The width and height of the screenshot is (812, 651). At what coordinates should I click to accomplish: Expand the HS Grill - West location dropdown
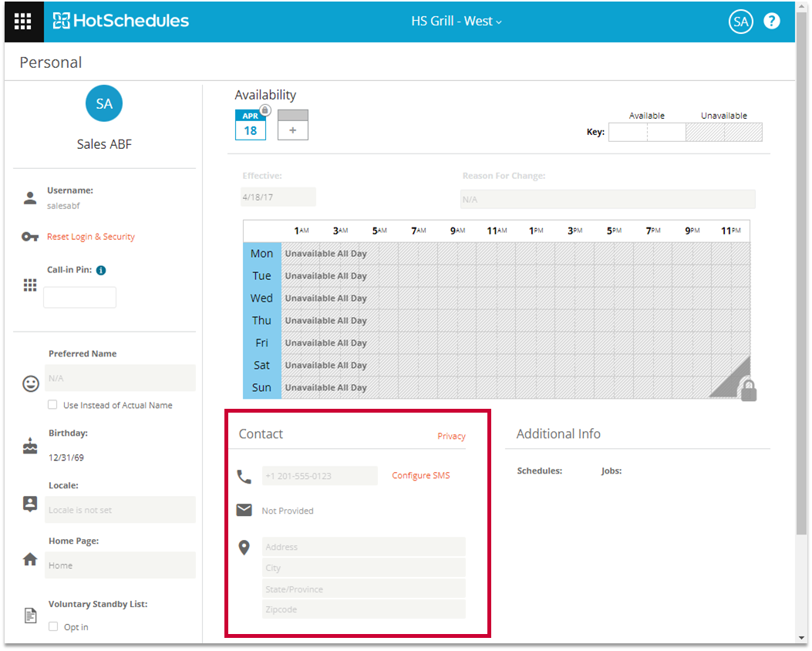[x=457, y=22]
